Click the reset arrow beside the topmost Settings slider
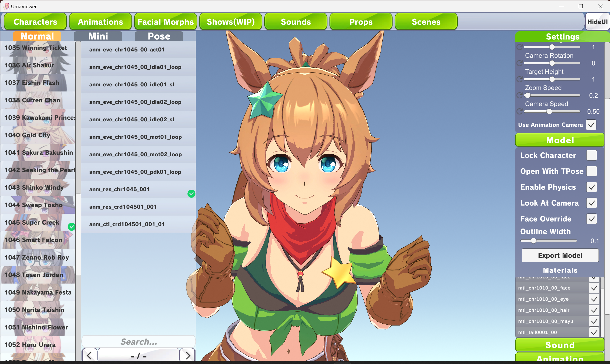Screen dimensions: 610x364 coord(520,47)
